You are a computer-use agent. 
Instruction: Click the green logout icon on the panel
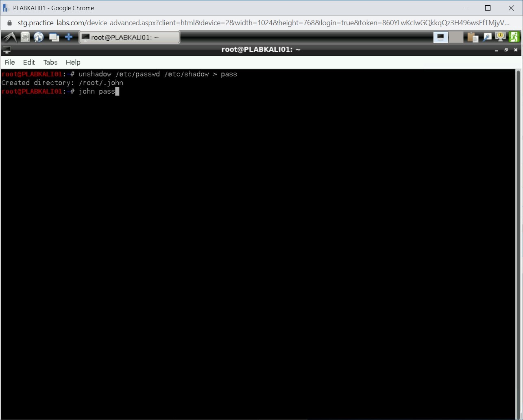(x=514, y=37)
